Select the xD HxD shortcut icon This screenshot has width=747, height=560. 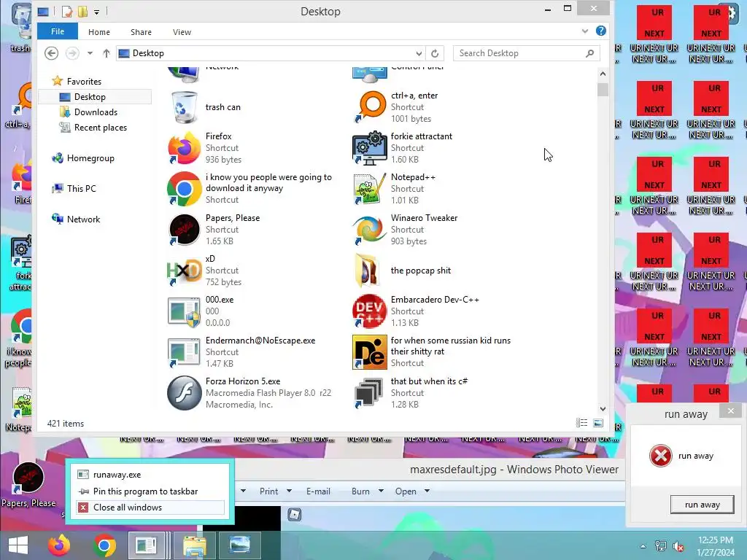(184, 271)
